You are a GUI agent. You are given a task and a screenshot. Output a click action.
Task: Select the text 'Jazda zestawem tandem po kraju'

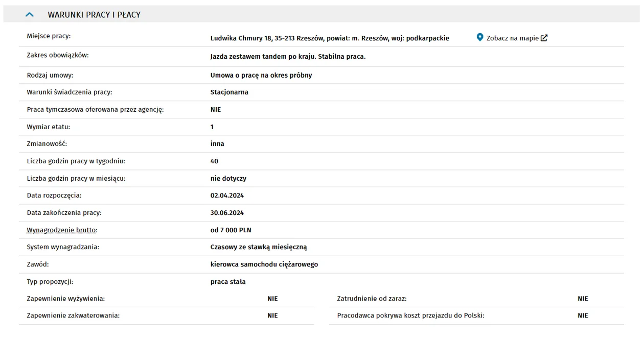[262, 57]
